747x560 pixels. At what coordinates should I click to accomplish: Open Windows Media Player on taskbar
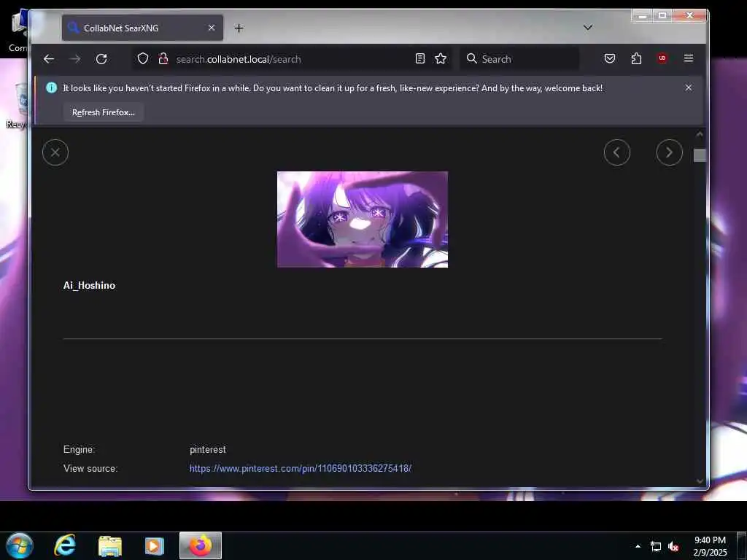tap(154, 545)
